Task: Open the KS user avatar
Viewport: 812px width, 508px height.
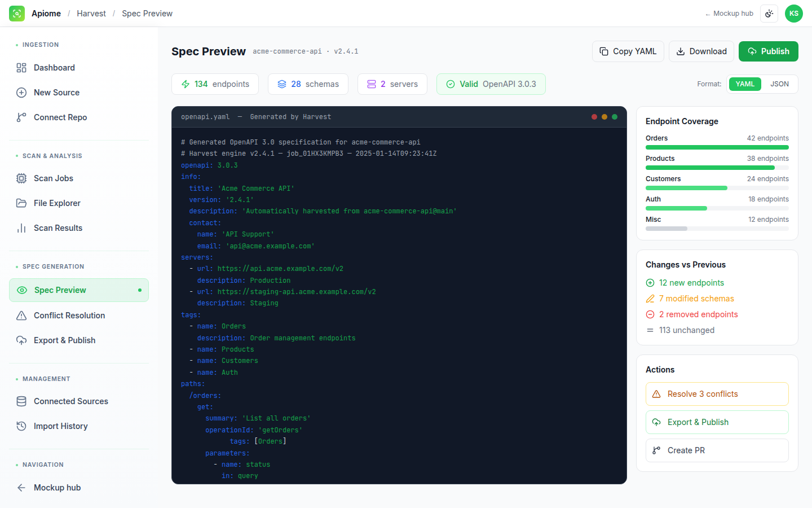Action: click(x=794, y=14)
